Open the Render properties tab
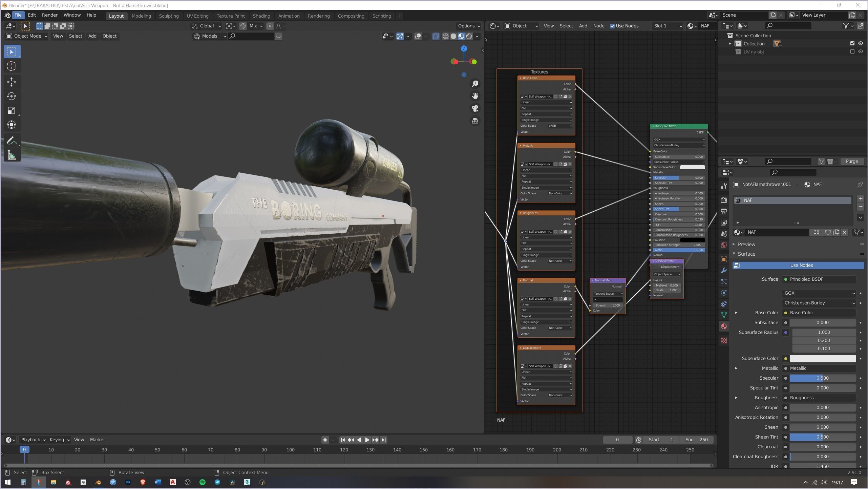This screenshot has height=489, width=868. coord(724,200)
